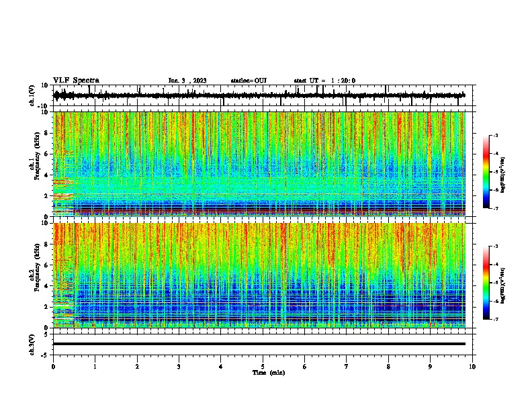Click time axis tick label "6"
This screenshot has width=532, height=411.
coord(305,367)
